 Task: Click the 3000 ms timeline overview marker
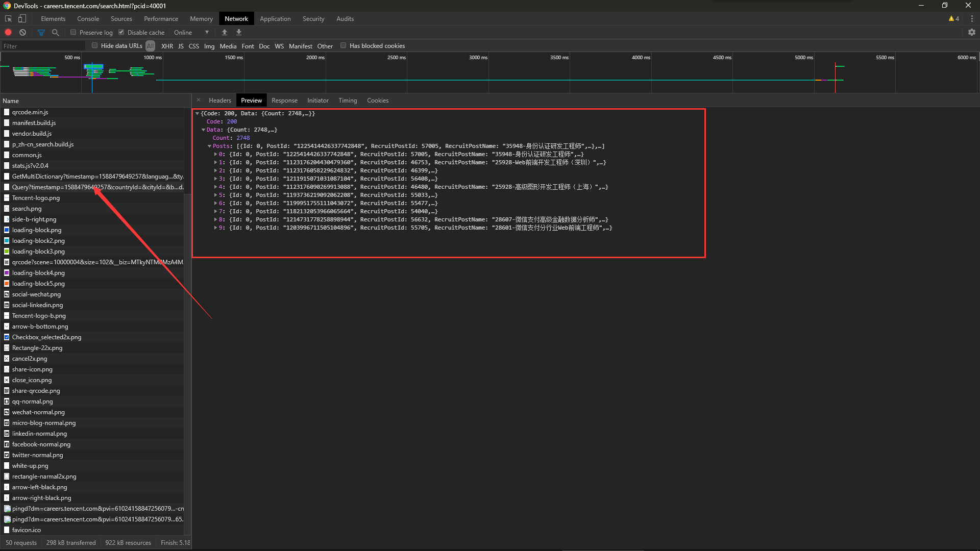[x=478, y=57]
